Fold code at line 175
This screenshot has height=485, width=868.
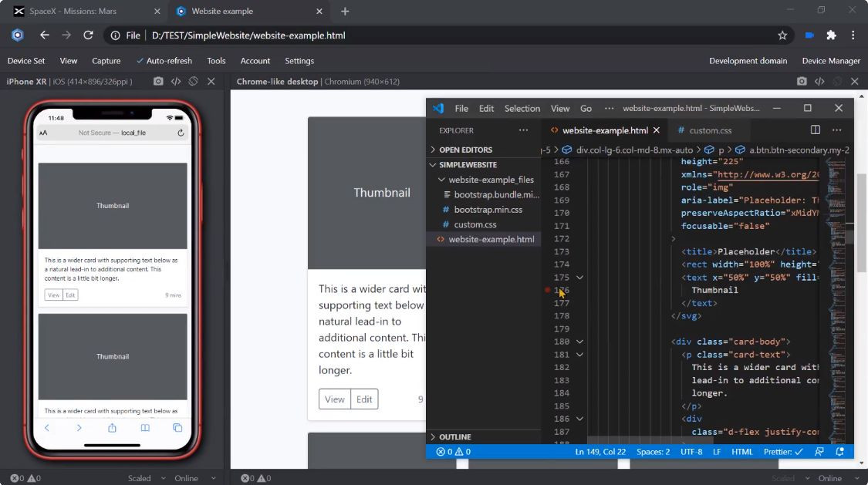coord(579,277)
